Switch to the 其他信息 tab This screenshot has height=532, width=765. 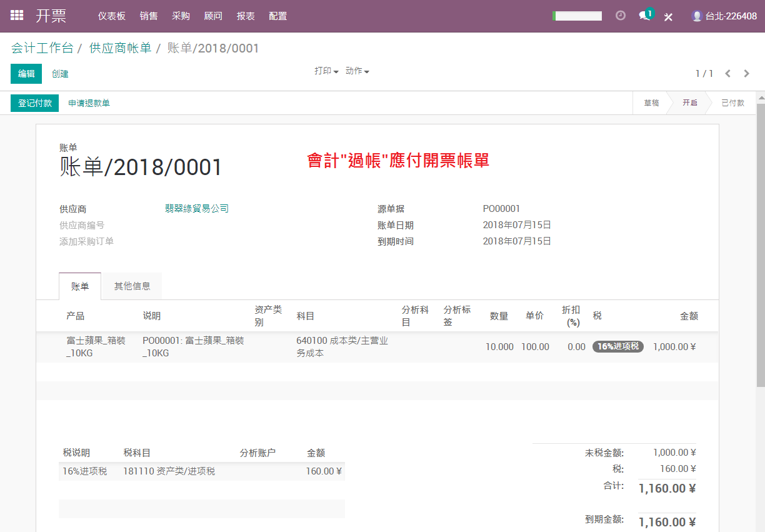pos(132,286)
